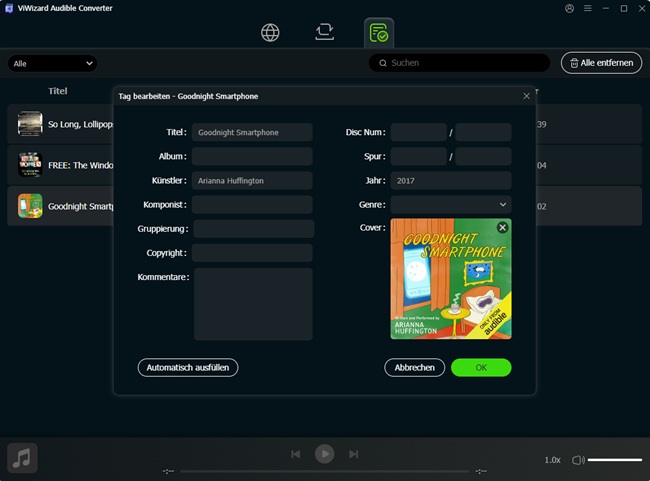The height and width of the screenshot is (481, 650).
Task: Click the ViWizard app logo icon
Action: tap(9, 8)
